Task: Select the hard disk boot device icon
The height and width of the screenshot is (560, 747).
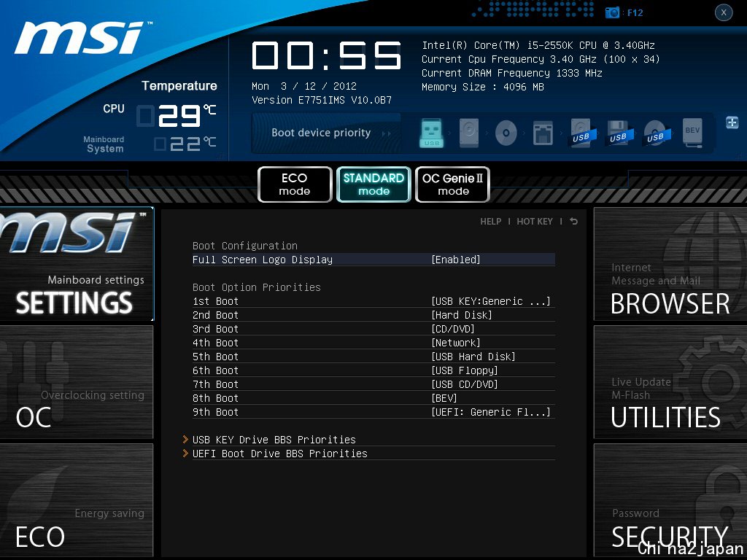Action: 469,133
